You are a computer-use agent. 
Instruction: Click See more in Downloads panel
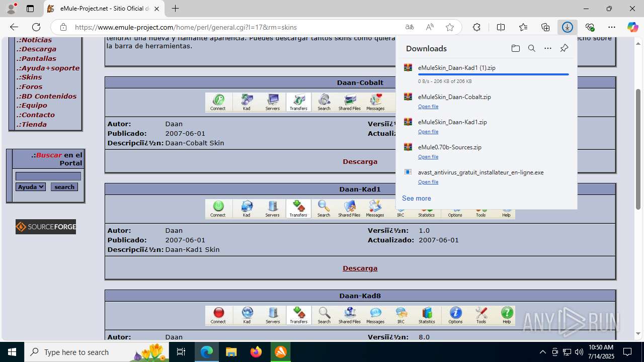click(x=417, y=198)
